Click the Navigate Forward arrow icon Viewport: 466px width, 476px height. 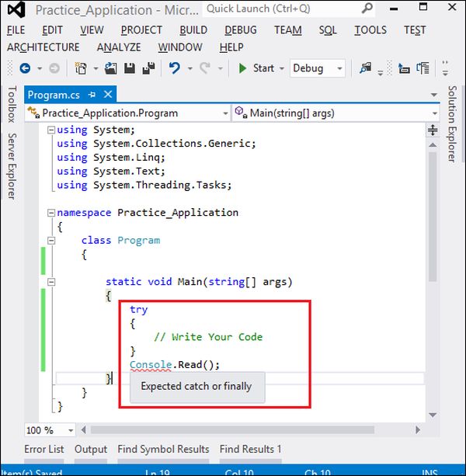54,68
